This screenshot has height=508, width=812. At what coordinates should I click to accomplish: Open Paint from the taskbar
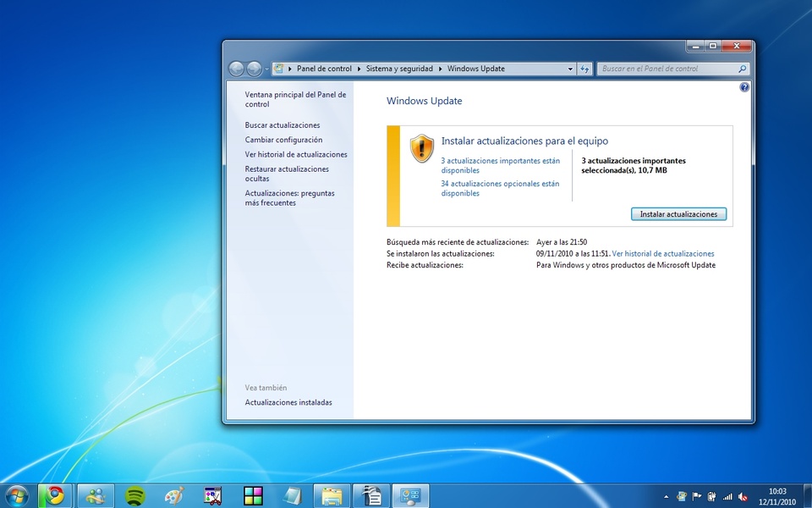tap(173, 495)
